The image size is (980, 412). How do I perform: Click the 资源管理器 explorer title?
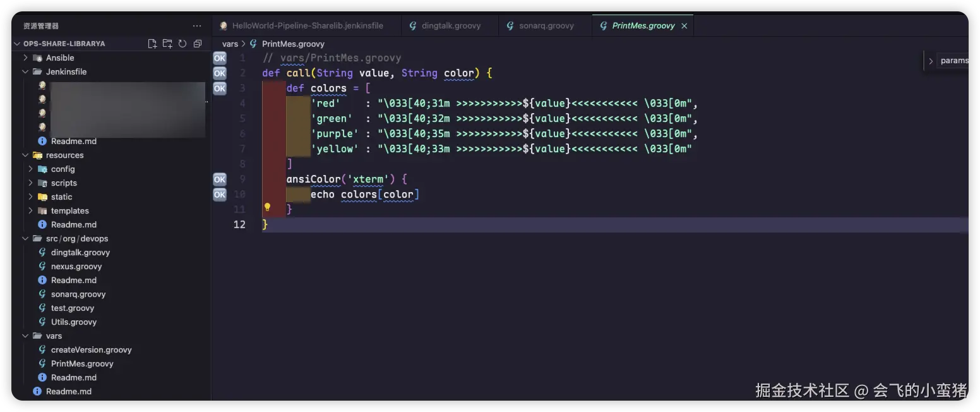click(x=41, y=26)
